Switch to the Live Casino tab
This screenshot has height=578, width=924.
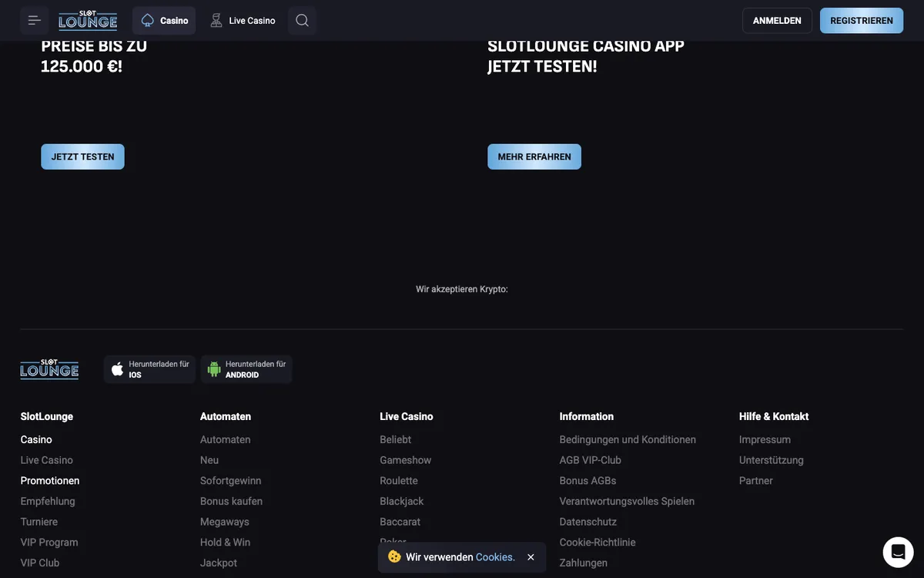243,20
